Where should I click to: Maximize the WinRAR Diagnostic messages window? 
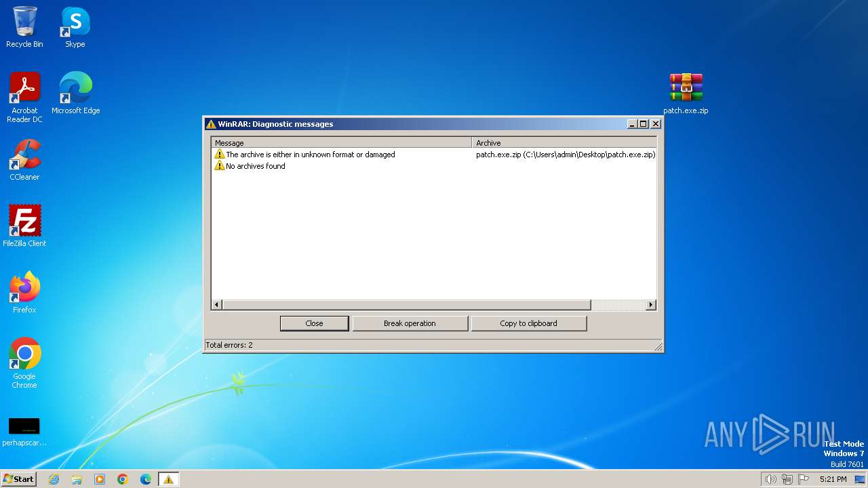(x=644, y=124)
